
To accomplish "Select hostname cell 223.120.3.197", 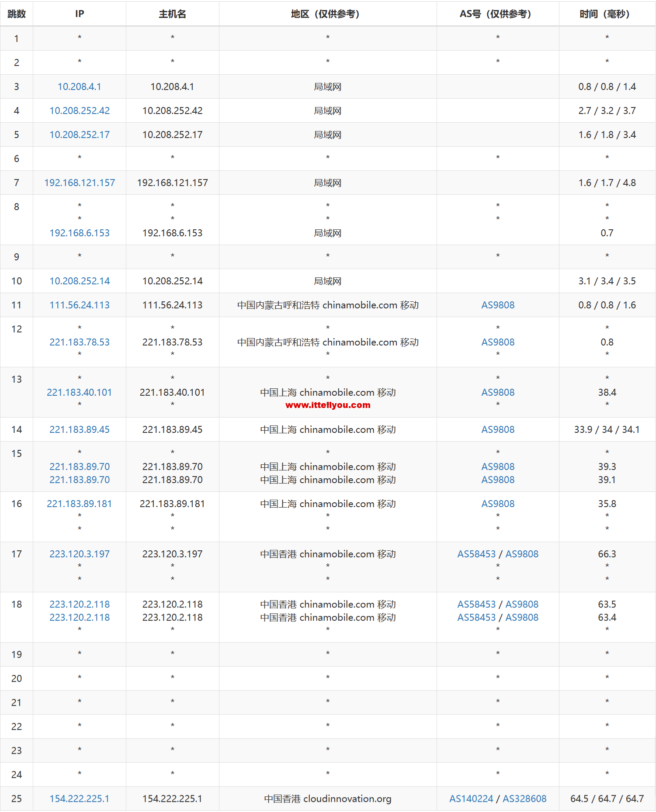I will tap(172, 554).
